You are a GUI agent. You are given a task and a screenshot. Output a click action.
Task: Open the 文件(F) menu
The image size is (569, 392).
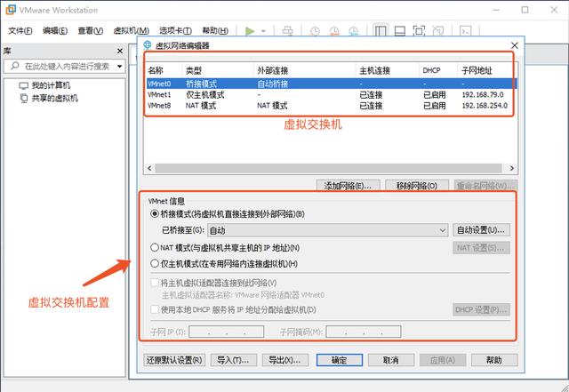pos(20,31)
